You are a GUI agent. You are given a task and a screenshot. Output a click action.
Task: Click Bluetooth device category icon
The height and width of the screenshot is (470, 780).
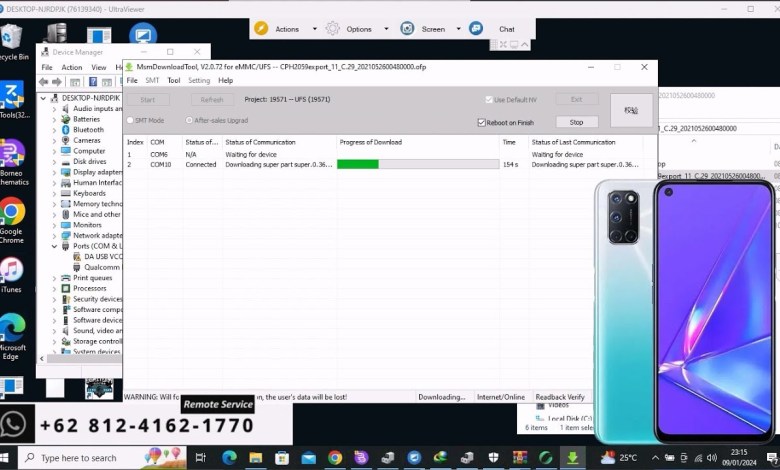[x=65, y=129]
